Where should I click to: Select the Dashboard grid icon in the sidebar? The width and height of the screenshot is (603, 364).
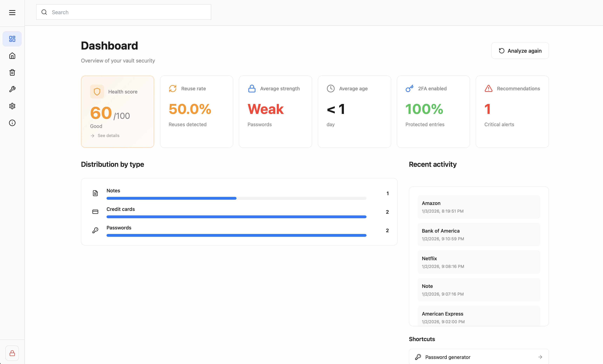[x=12, y=39]
